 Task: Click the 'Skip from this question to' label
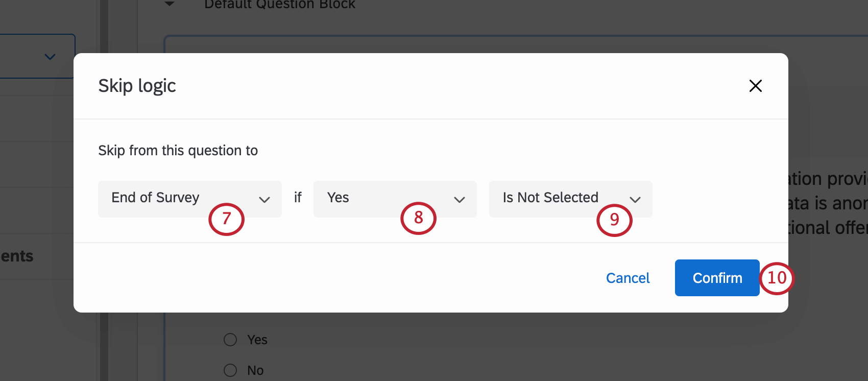178,150
